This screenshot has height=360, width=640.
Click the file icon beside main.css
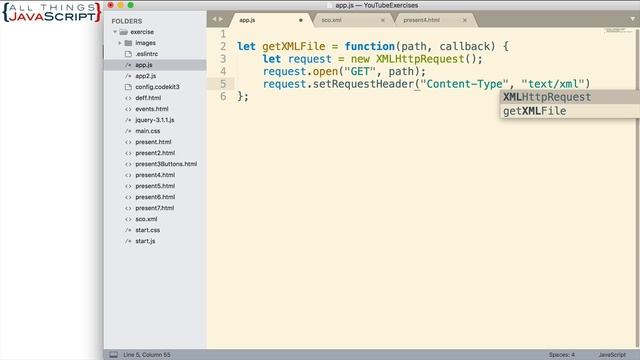pos(128,131)
